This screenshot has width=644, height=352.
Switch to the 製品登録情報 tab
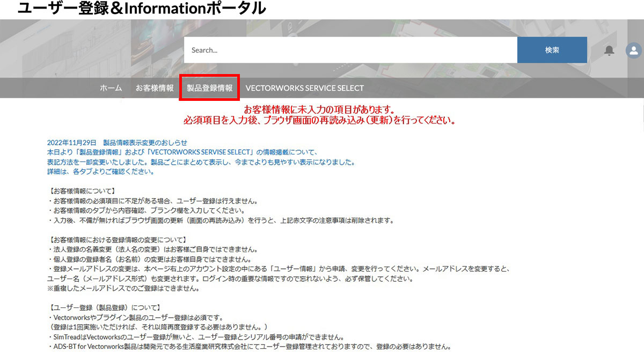pyautogui.click(x=209, y=87)
